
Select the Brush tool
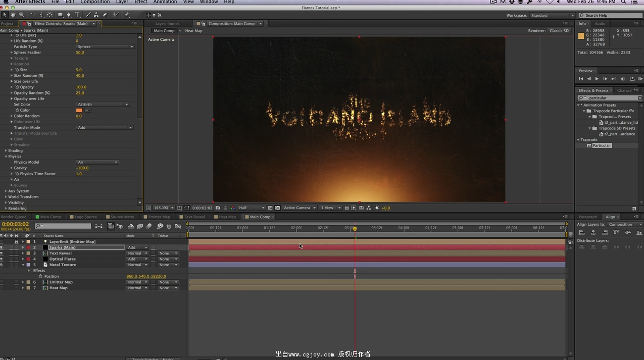(89, 15)
